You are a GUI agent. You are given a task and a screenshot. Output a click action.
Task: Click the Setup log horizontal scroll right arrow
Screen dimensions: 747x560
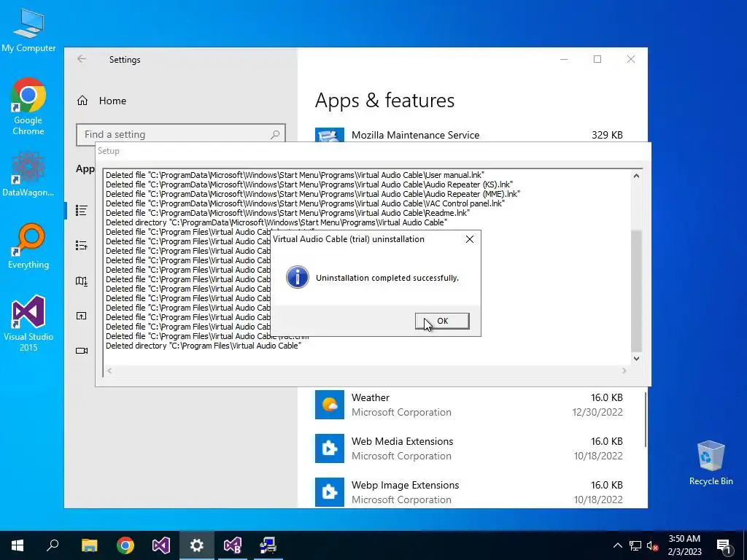click(624, 370)
